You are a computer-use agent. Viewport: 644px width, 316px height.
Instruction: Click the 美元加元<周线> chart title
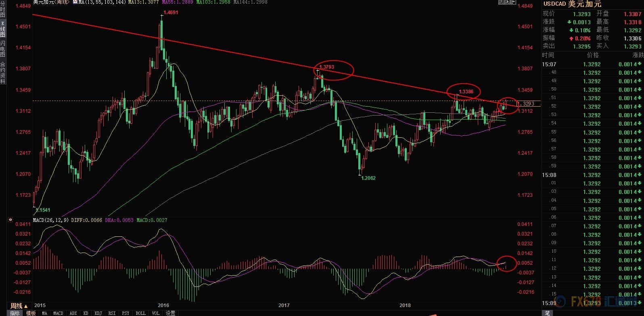(x=51, y=2)
